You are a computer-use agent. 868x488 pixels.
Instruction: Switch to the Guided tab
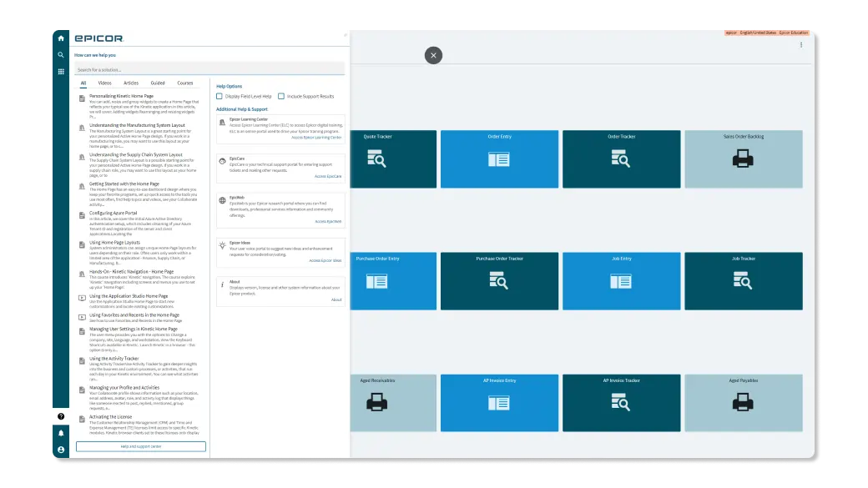pos(158,83)
